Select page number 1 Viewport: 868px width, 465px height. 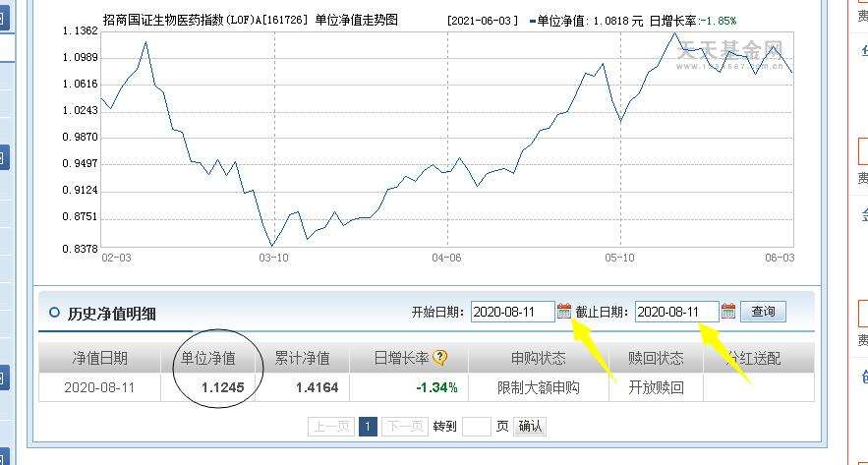[368, 427]
